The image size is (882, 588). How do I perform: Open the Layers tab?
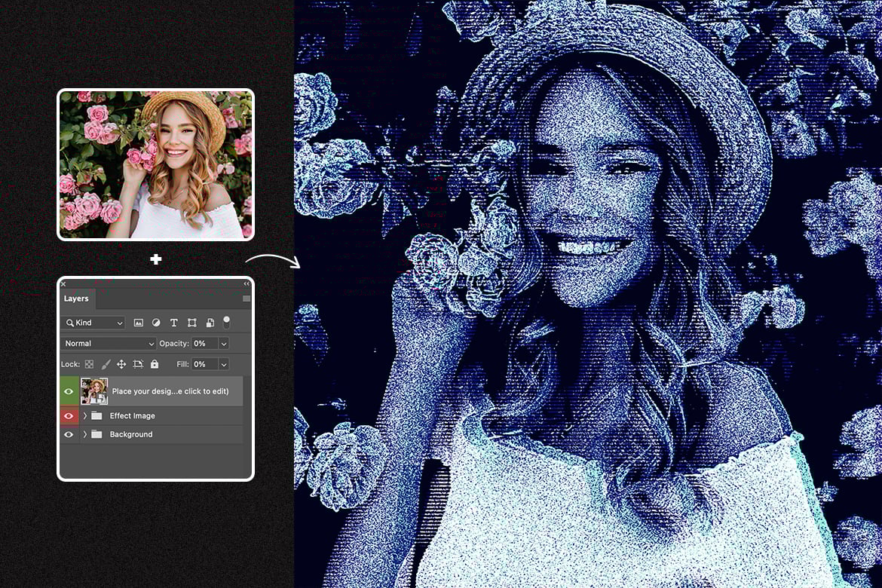click(76, 299)
